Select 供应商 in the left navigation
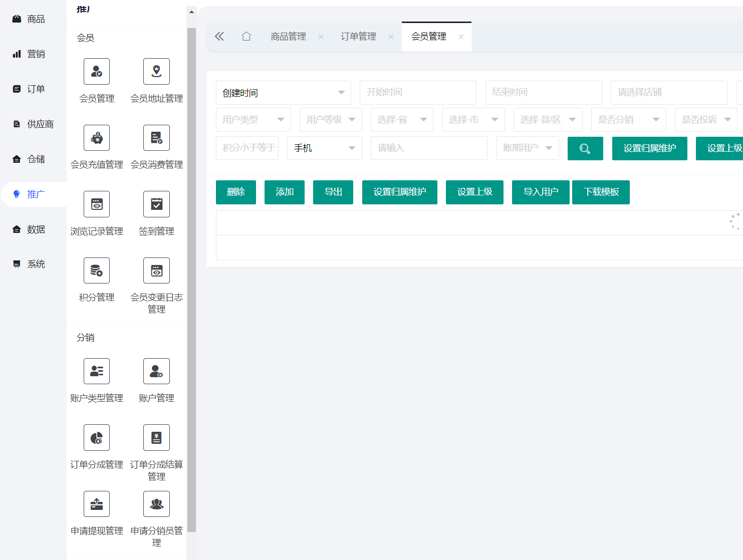The image size is (743, 560). click(33, 124)
